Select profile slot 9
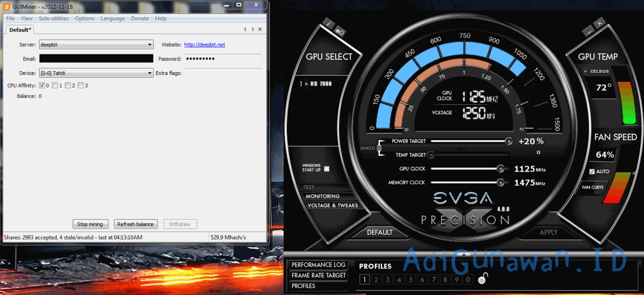 tap(457, 279)
